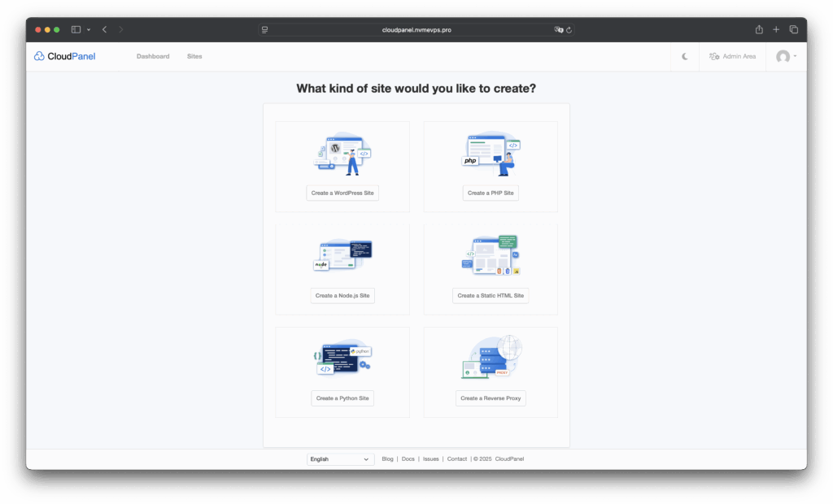The image size is (833, 504).
Task: Click Create a WordPress Site button
Action: (x=342, y=193)
